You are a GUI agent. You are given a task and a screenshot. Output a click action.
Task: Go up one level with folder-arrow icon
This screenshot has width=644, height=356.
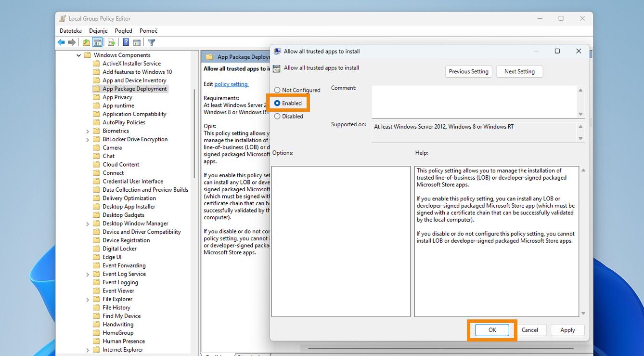coord(86,42)
